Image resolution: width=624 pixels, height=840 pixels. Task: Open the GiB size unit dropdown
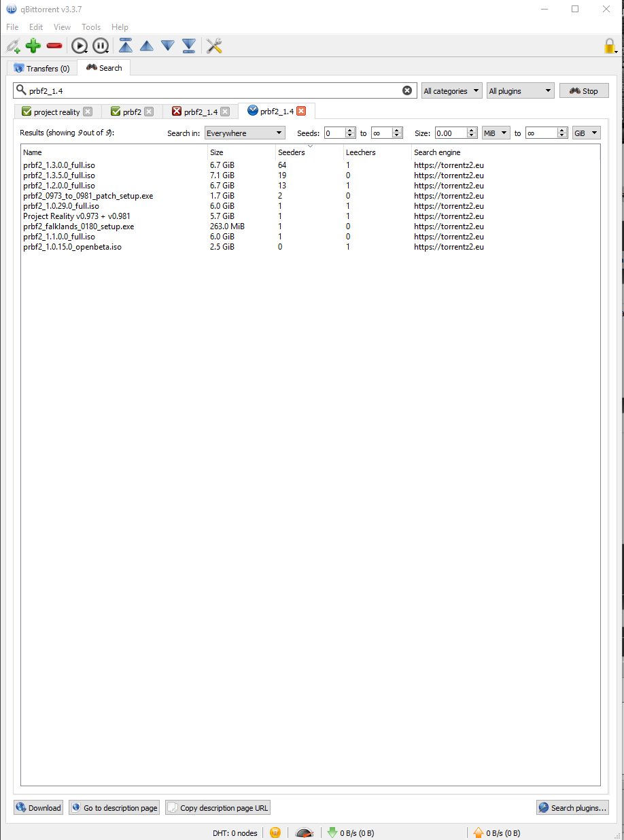pyautogui.click(x=587, y=133)
